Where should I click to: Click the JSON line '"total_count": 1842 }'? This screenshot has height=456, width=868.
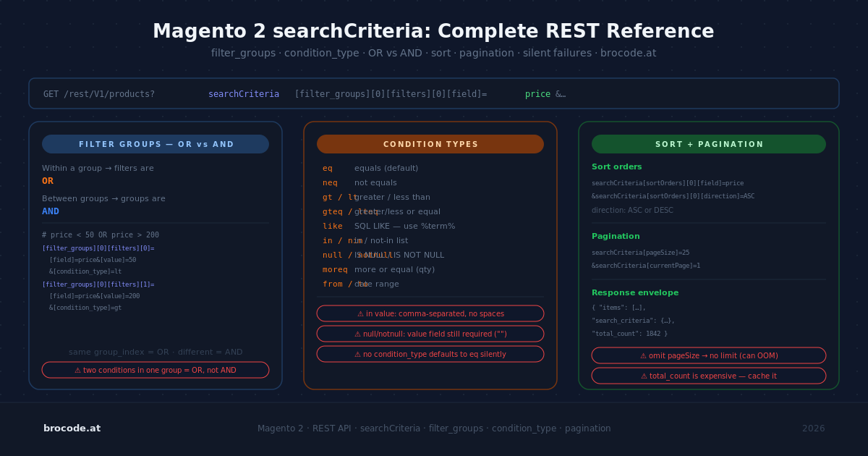click(x=629, y=334)
